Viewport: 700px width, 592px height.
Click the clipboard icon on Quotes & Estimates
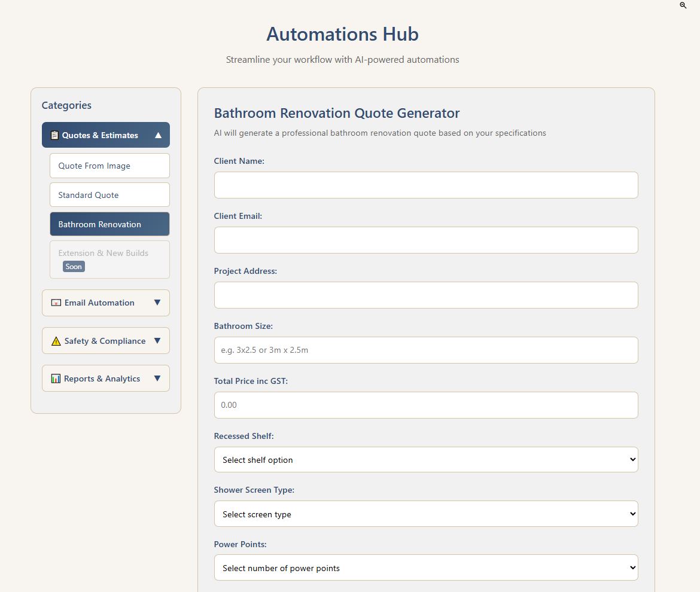tap(54, 135)
